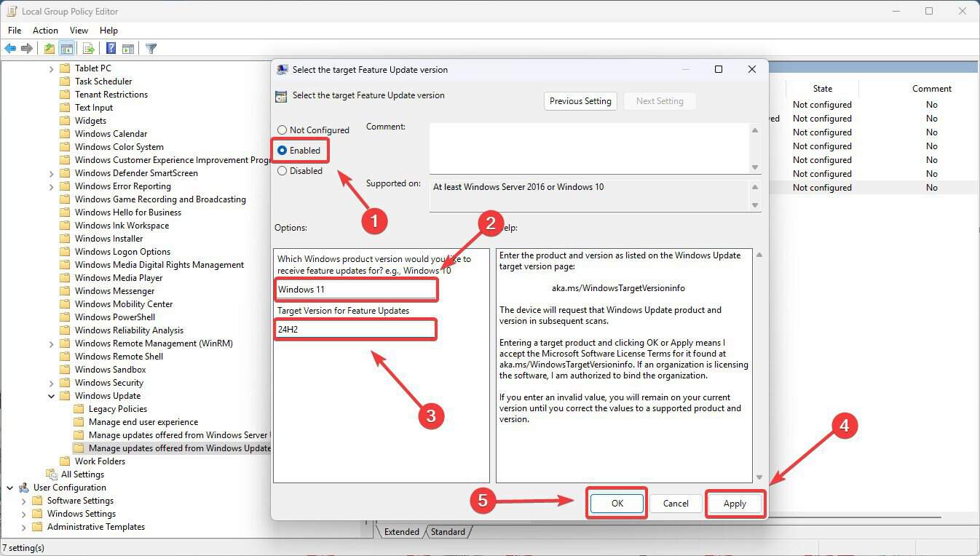Click the folder icon beside Widgets
980x556 pixels.
pyautogui.click(x=65, y=121)
